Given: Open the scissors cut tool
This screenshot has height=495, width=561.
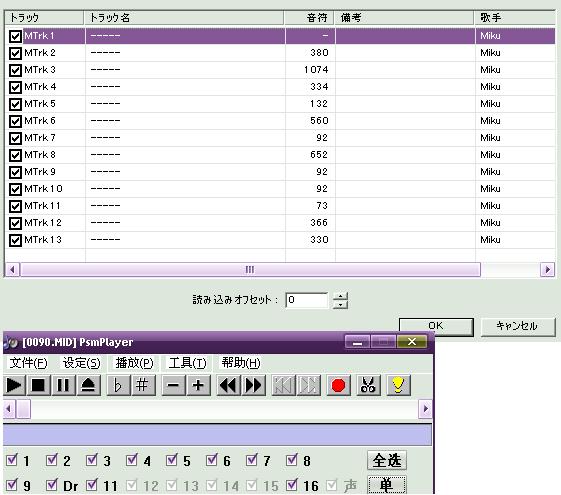Looking at the screenshot, I should [x=369, y=385].
